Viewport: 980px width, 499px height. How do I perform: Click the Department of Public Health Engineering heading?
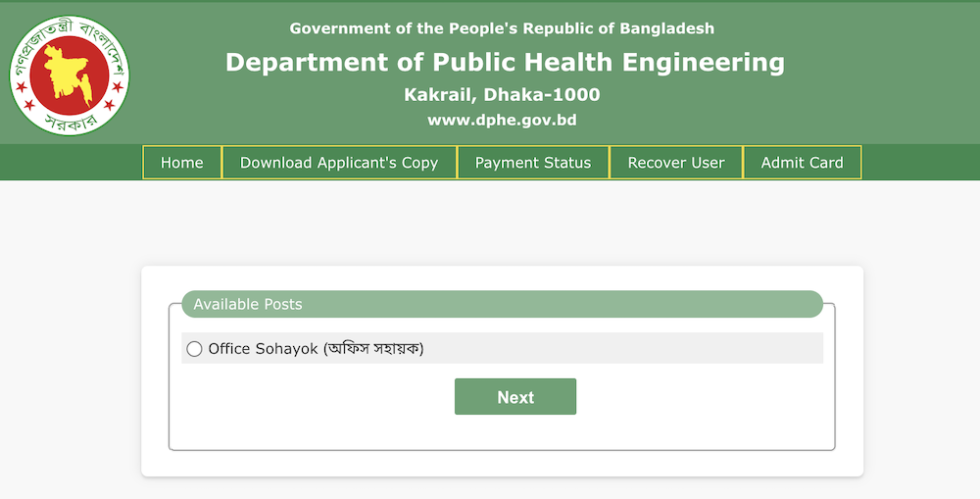(505, 63)
